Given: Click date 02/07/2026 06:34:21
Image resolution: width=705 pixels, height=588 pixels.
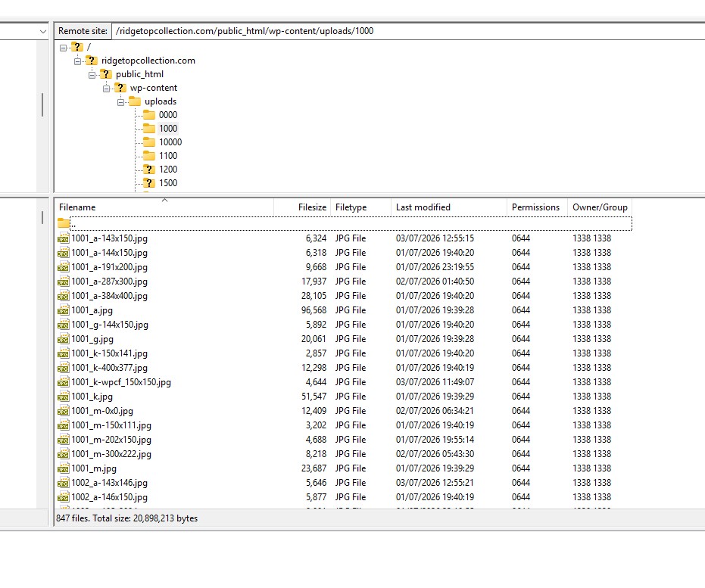Looking at the screenshot, I should [x=435, y=411].
